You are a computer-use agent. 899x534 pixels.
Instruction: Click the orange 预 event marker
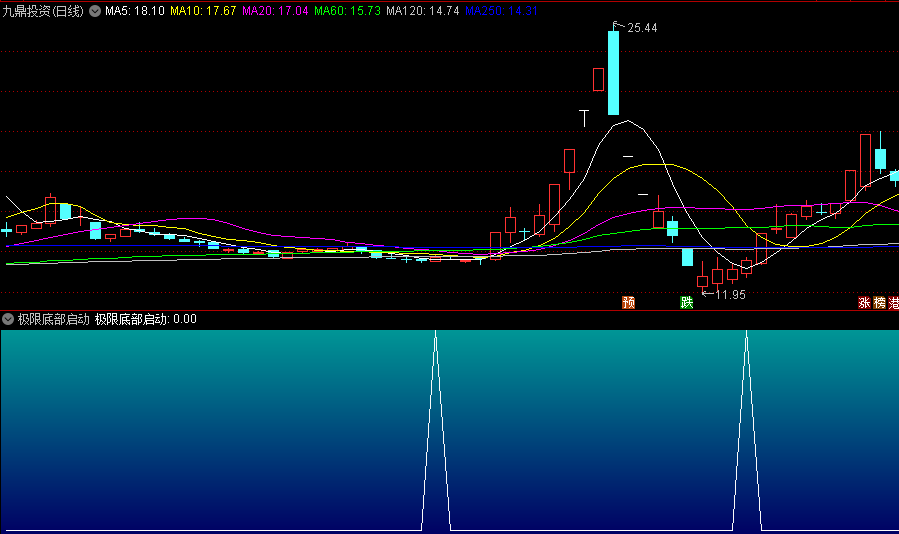coord(628,302)
